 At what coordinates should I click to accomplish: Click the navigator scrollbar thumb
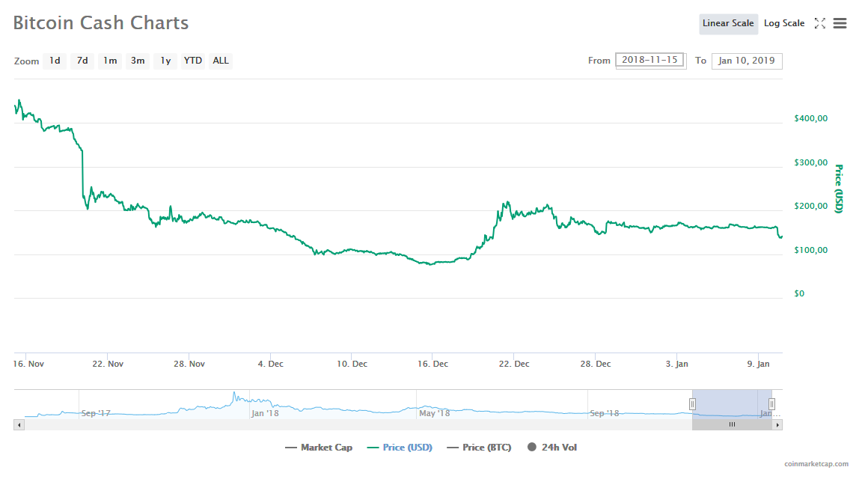click(732, 424)
